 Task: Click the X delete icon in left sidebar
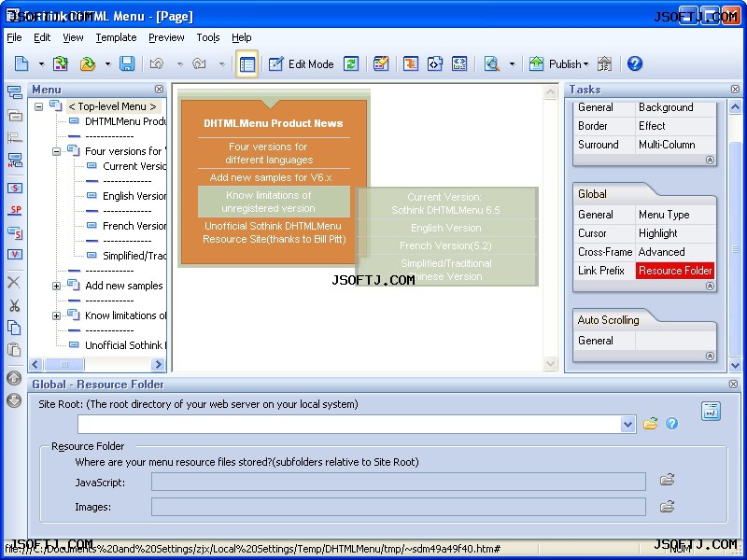point(14,282)
